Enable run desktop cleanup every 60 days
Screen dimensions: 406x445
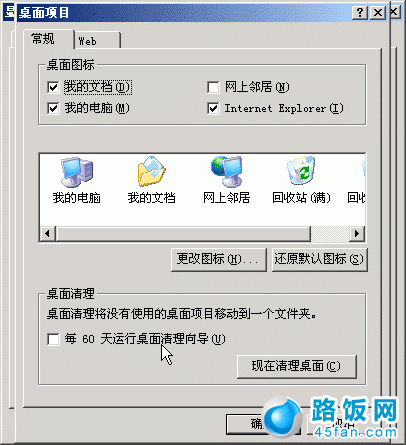(53, 339)
